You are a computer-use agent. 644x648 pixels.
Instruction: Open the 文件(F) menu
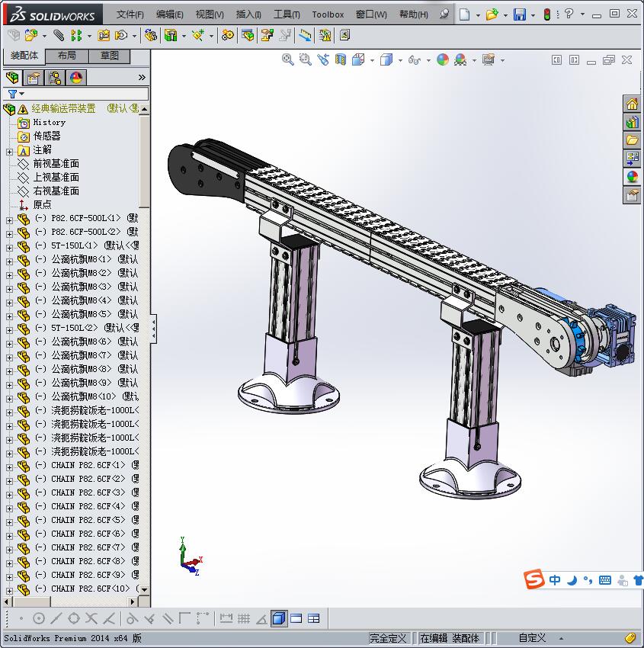pos(130,14)
